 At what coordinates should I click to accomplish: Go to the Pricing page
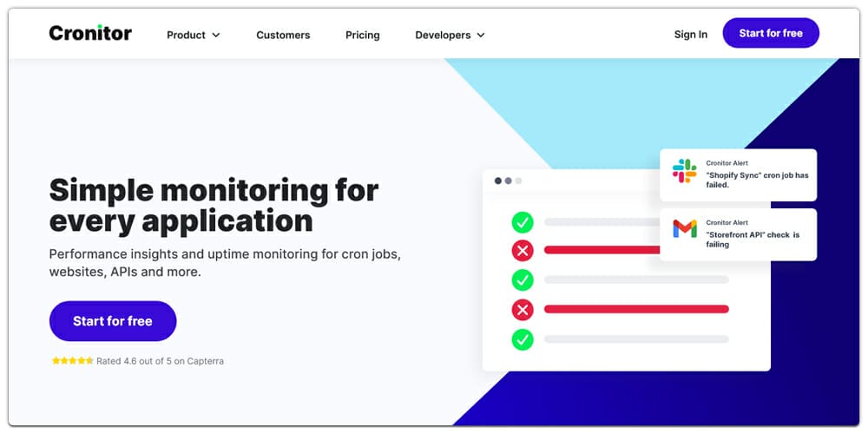tap(362, 36)
